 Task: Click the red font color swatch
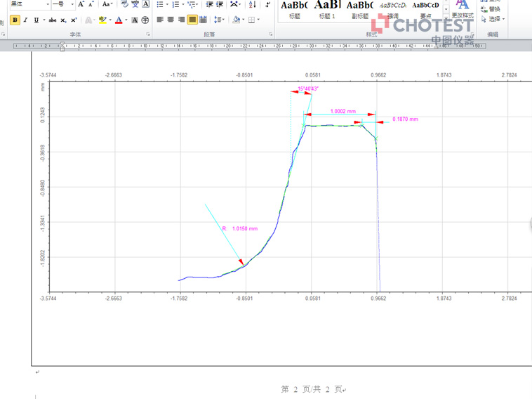point(118,20)
